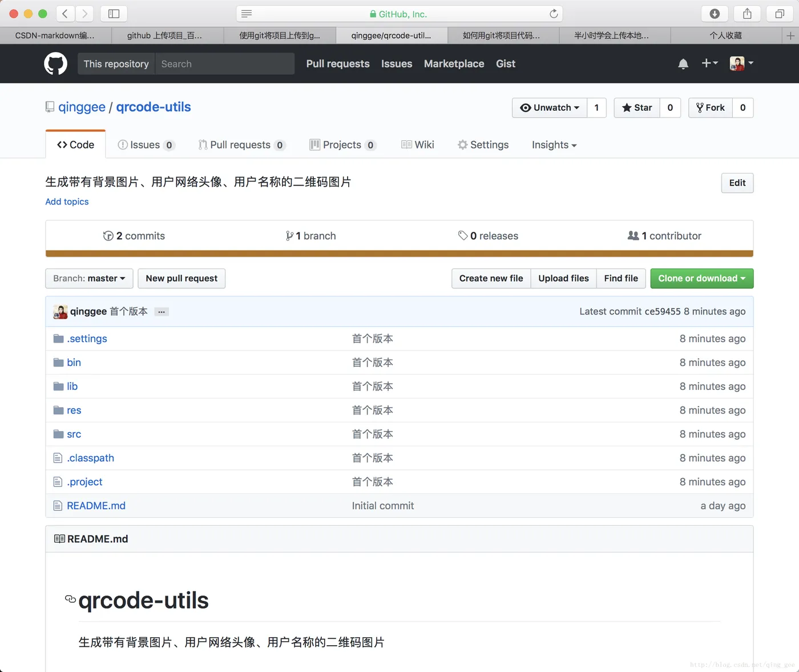Open README.md file link
This screenshot has width=799, height=672.
(x=96, y=506)
